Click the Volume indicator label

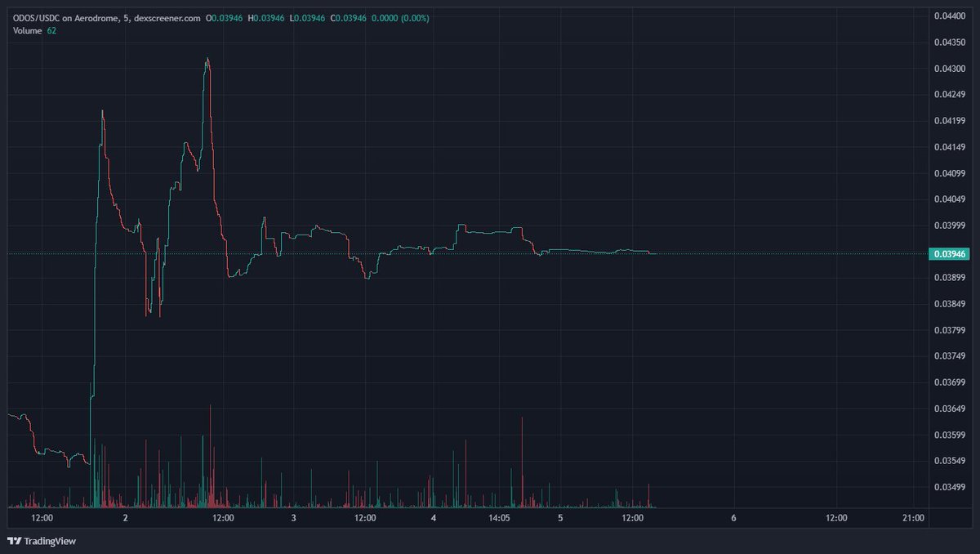[x=26, y=31]
